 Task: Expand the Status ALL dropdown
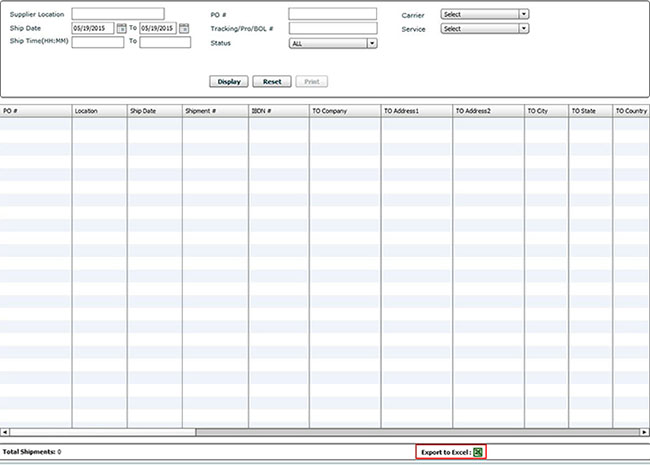pos(333,43)
